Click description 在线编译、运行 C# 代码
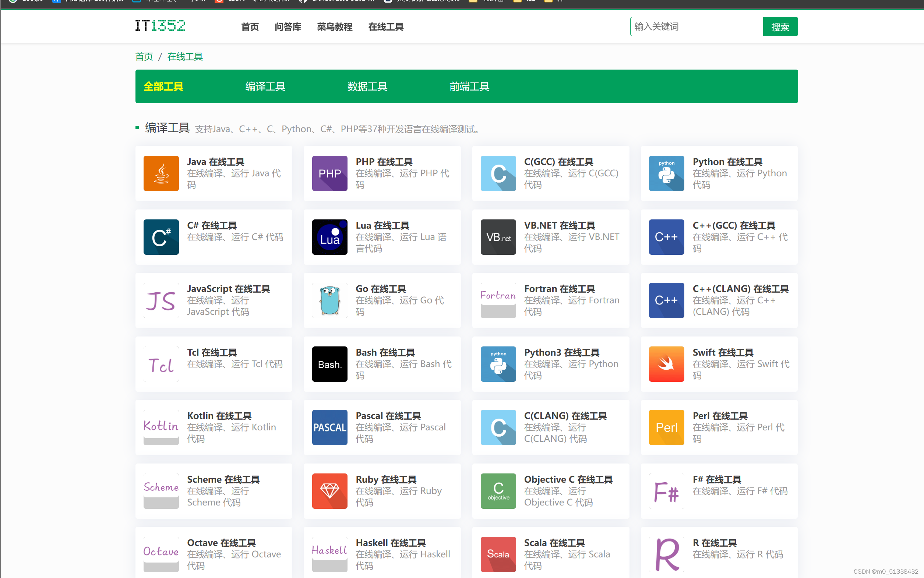Screen dimensions: 924x578 235,237
